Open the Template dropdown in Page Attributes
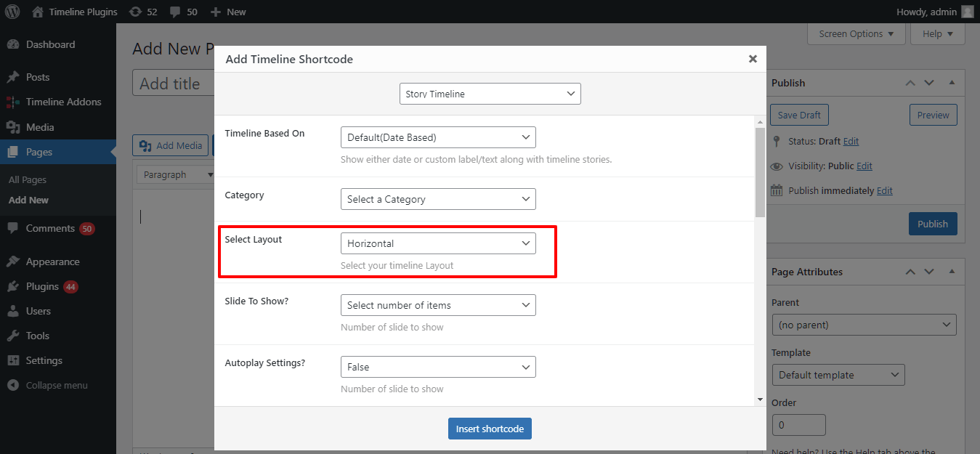Screen dimensions: 980x454 (838, 374)
